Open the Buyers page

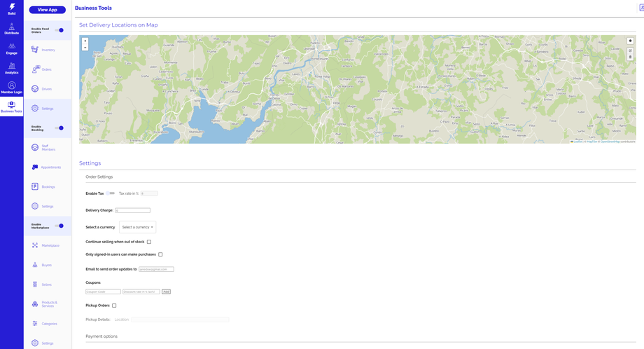click(x=42, y=265)
